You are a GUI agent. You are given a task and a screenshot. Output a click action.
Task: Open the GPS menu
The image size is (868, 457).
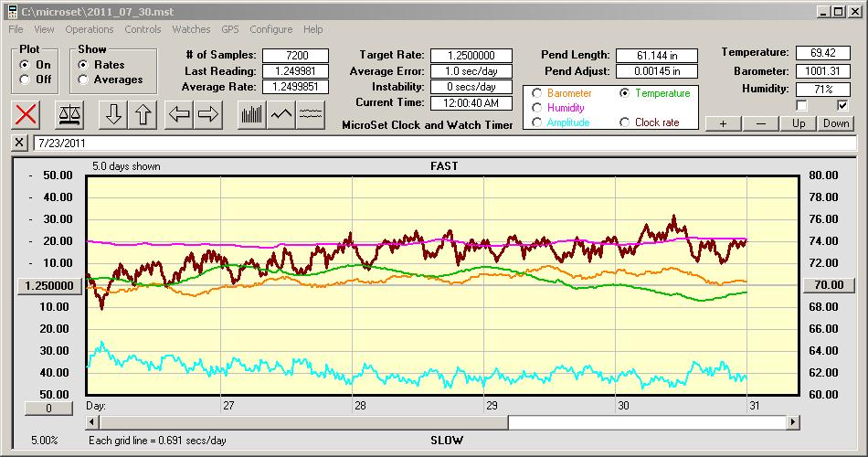coord(229,29)
